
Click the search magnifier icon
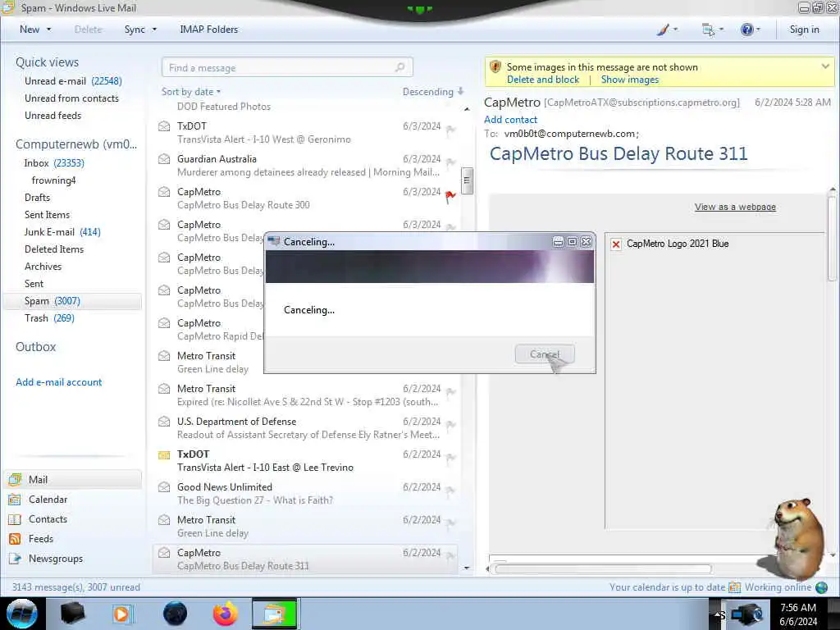coord(399,67)
